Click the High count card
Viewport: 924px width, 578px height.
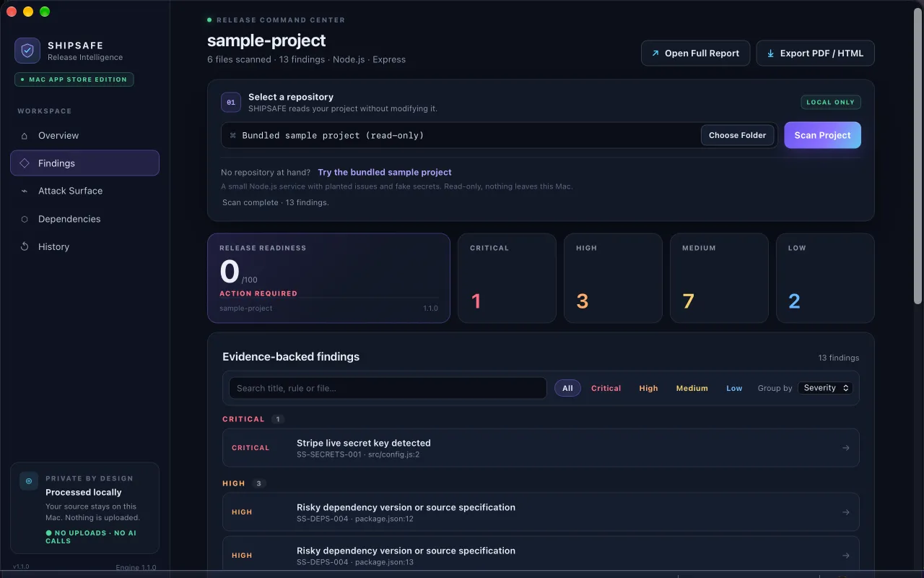pos(613,277)
